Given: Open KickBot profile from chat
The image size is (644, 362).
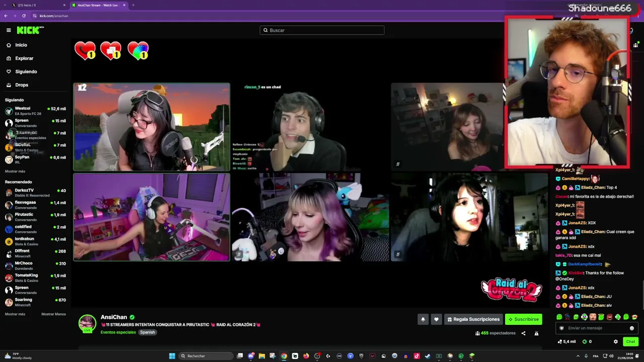Looking at the screenshot, I should pyautogui.click(x=576, y=273).
